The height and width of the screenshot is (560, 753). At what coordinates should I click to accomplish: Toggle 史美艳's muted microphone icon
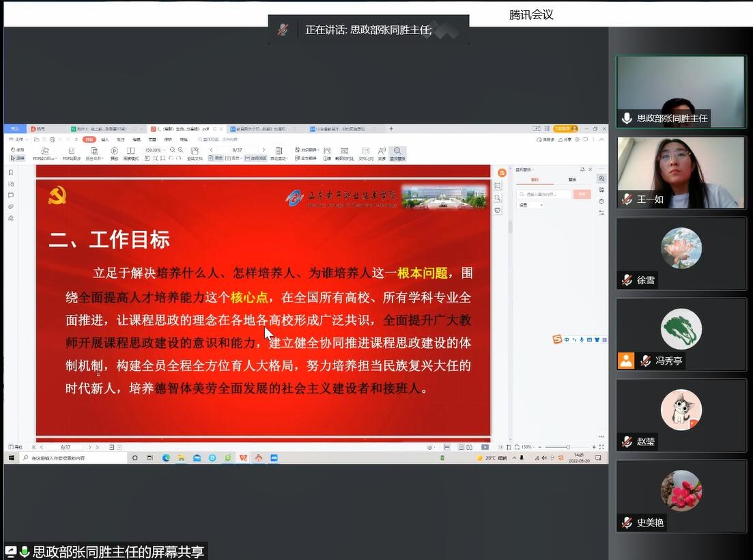pyautogui.click(x=627, y=522)
